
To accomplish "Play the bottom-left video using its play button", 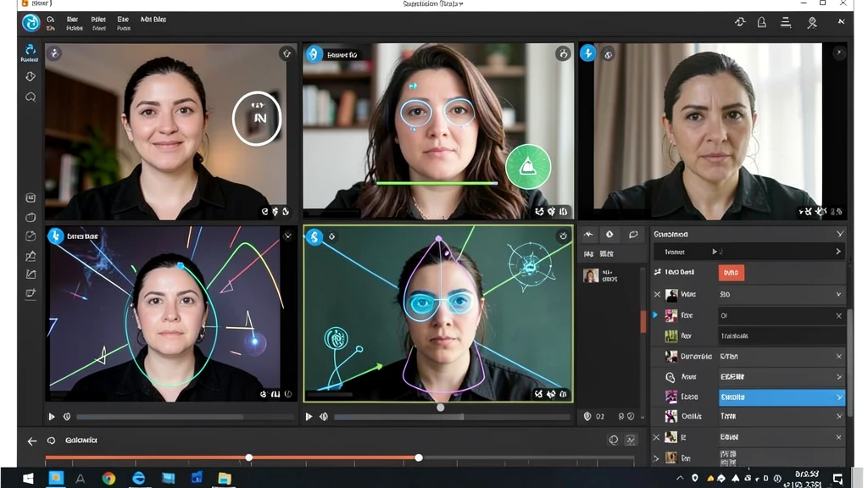I will 51,416.
